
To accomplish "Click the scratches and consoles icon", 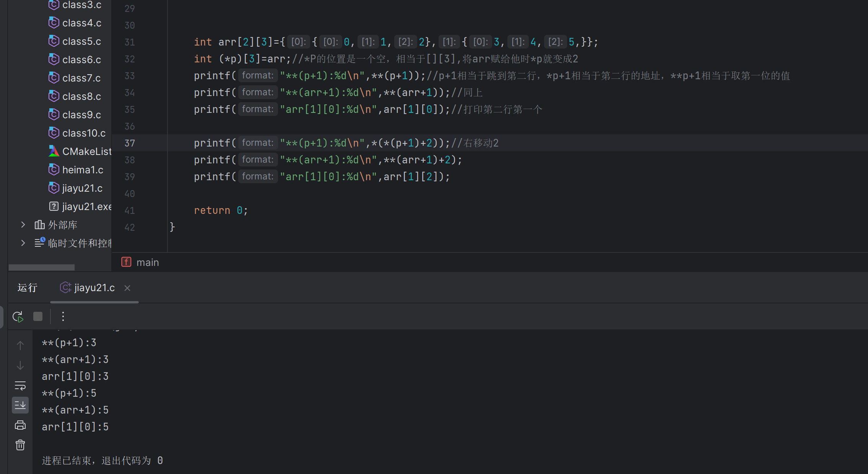I will click(x=39, y=243).
